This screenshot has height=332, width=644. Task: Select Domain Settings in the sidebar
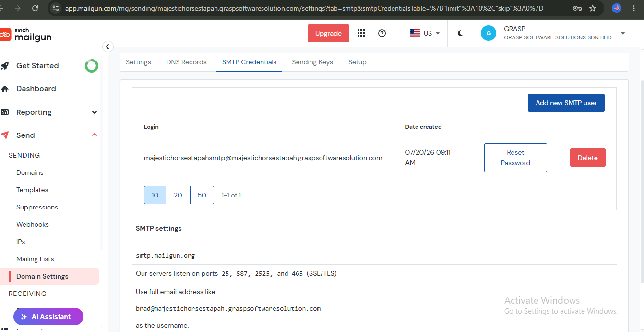coord(50,276)
